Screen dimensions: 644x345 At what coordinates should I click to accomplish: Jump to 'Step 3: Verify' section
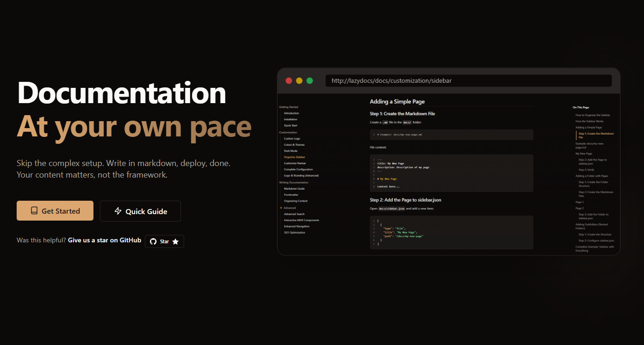(x=586, y=170)
